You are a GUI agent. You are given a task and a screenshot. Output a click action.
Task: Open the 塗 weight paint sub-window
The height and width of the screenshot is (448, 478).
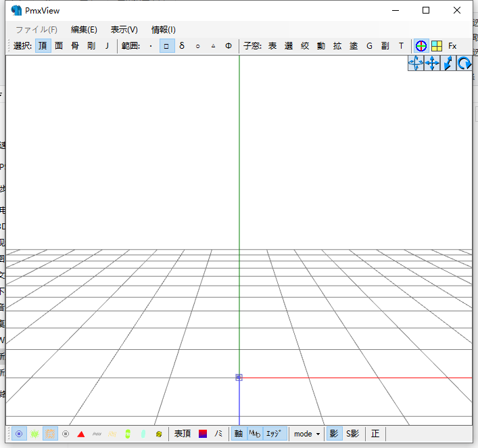coord(354,46)
